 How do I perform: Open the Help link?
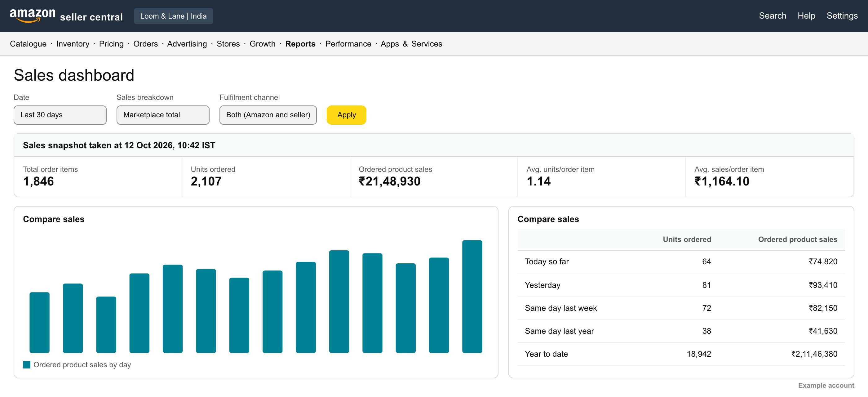806,16
